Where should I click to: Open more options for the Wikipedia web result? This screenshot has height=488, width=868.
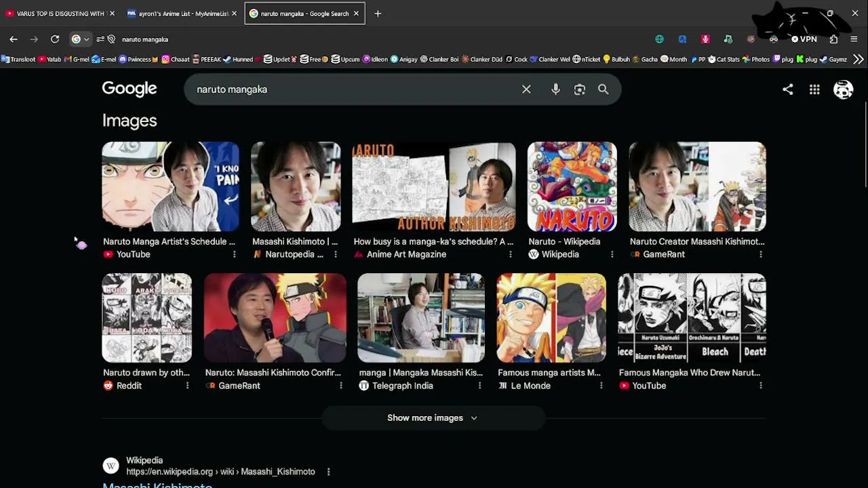[328, 472]
